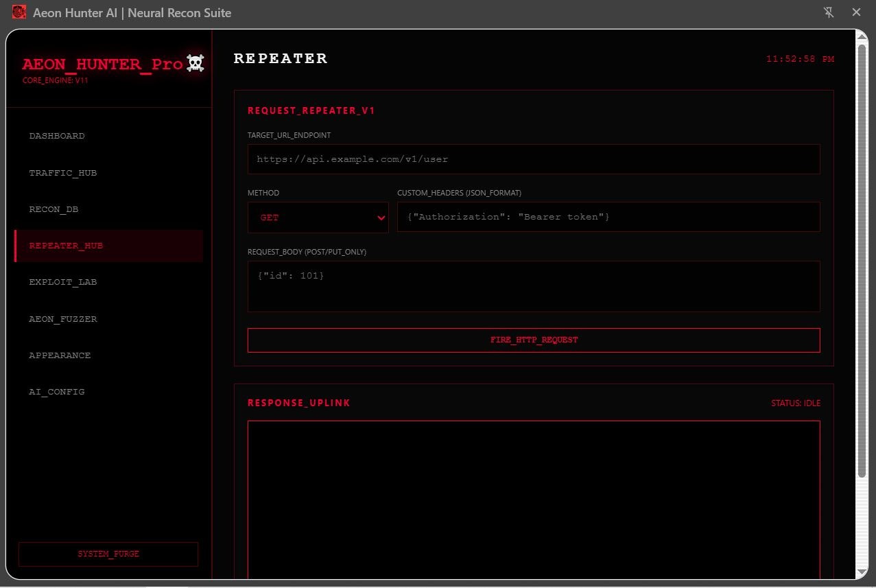Click the Aeon Hunter app icon in title bar
Image resolution: width=876 pixels, height=588 pixels.
(18, 12)
